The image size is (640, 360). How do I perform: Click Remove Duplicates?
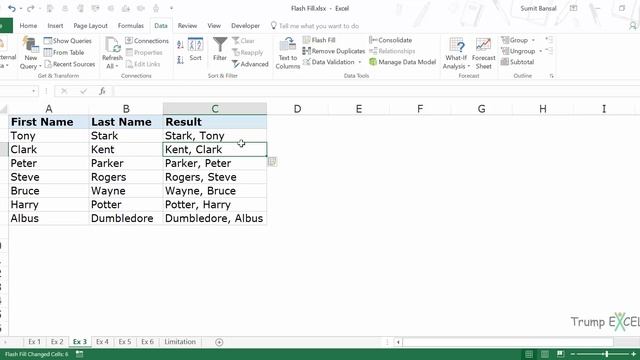334,51
